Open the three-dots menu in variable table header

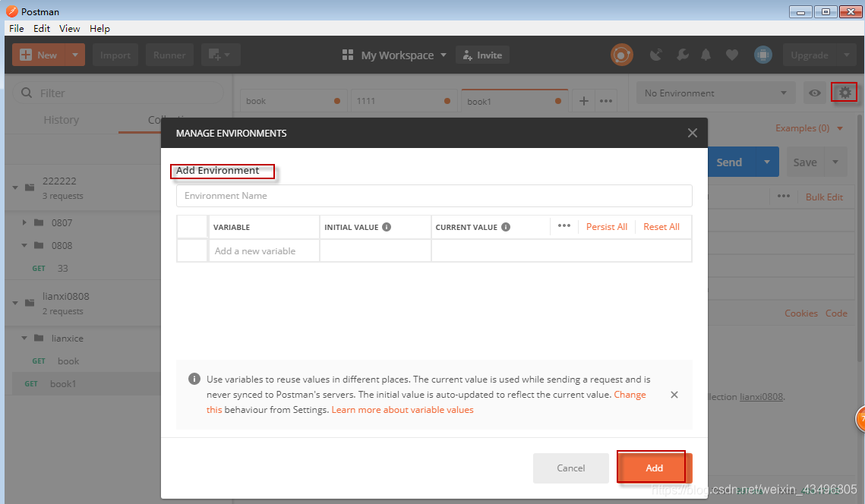564,225
